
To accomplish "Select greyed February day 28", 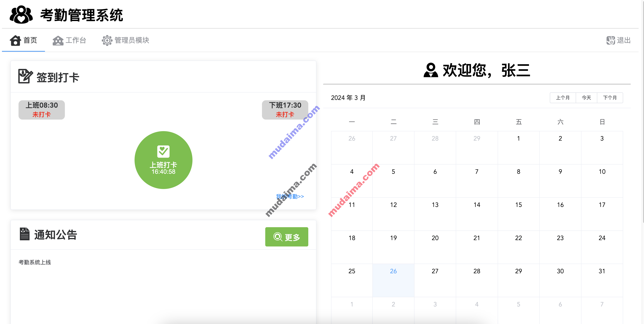I will [x=435, y=148].
